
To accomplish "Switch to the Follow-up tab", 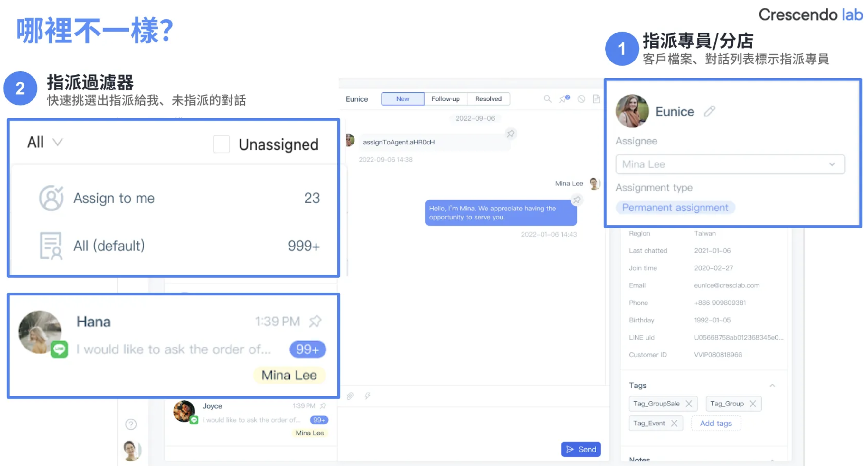I will (x=445, y=99).
